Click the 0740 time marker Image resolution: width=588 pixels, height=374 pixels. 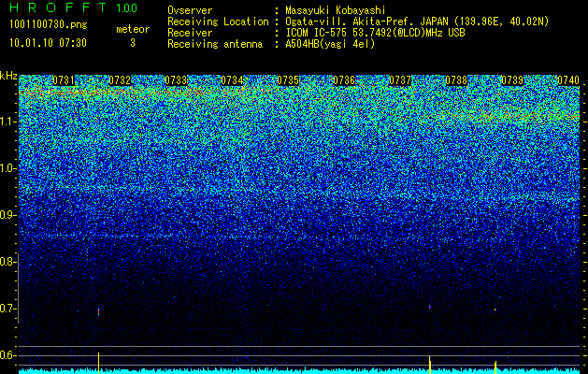click(568, 80)
